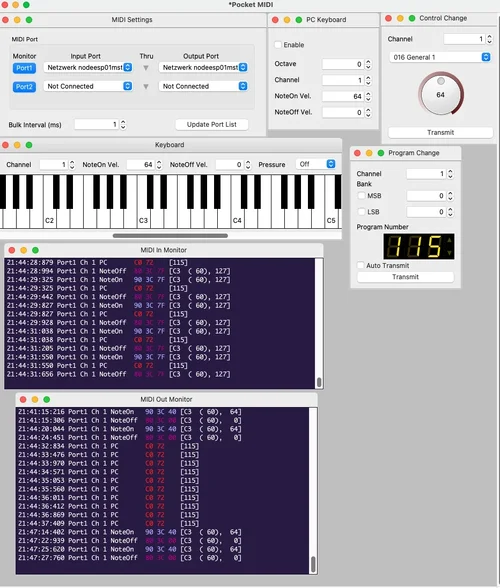Viewport: 500px width, 588px height.
Task: Click Transmit in the Program Change window
Action: pos(405,277)
